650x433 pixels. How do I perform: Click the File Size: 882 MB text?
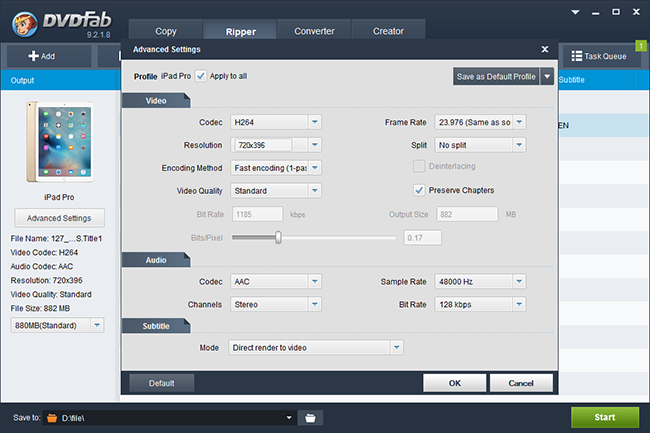[x=40, y=308]
